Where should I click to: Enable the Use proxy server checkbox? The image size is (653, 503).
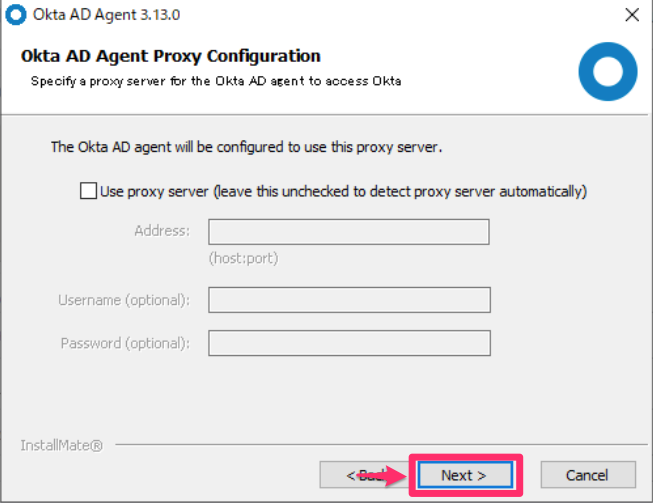coord(88,191)
